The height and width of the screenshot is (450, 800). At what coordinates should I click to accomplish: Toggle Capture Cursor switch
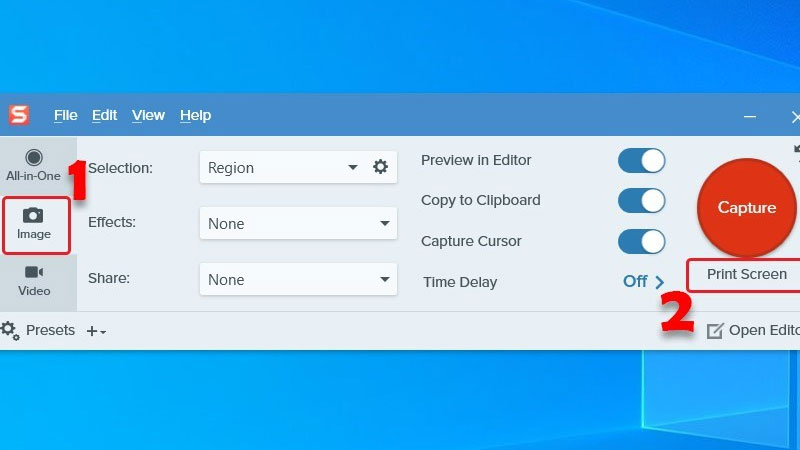(x=641, y=241)
